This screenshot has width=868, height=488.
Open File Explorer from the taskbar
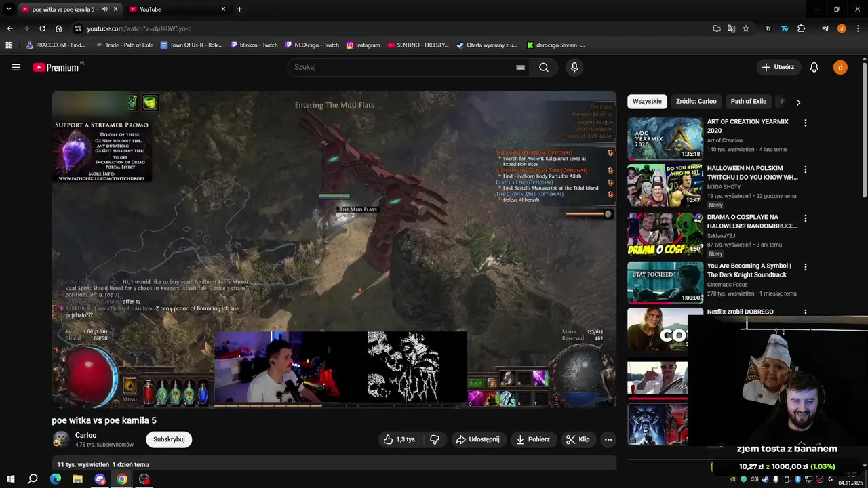[x=77, y=479]
